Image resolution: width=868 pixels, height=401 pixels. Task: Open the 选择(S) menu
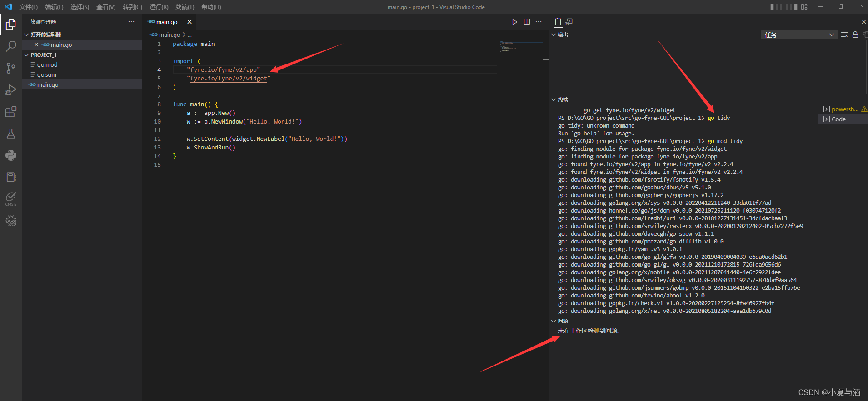click(x=80, y=7)
